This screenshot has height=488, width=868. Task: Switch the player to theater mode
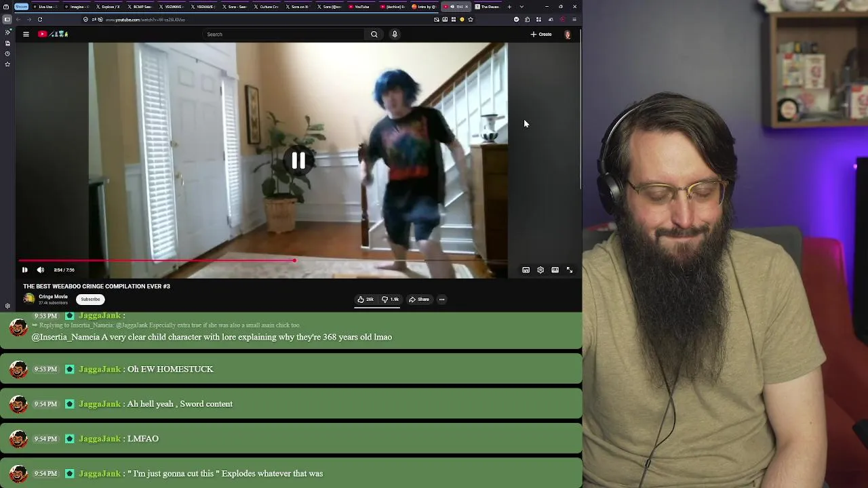555,270
